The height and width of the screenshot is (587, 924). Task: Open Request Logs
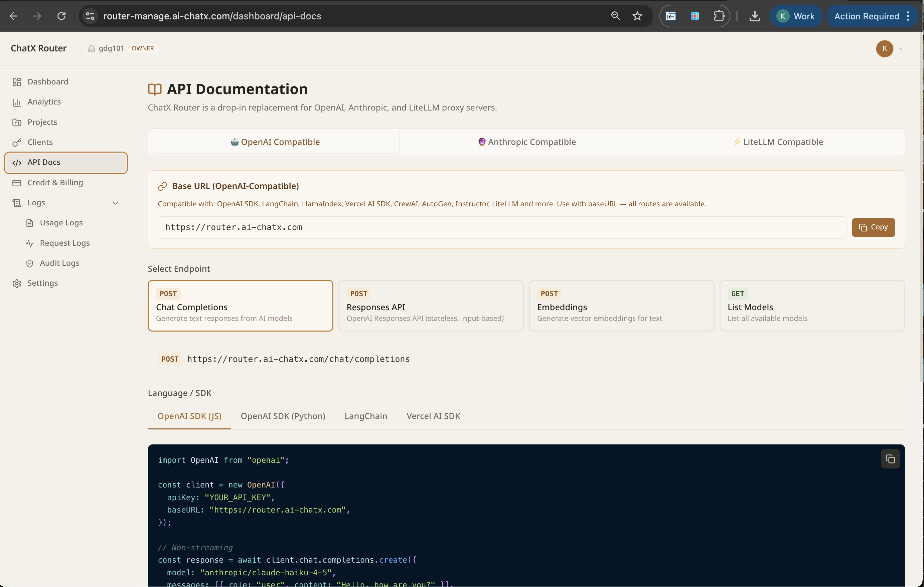(72, 243)
